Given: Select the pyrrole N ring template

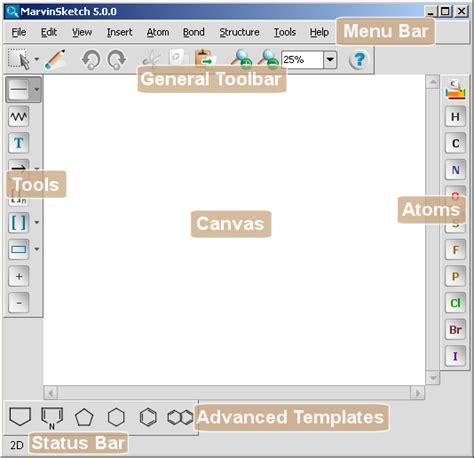Looking at the screenshot, I should pos(52,418).
